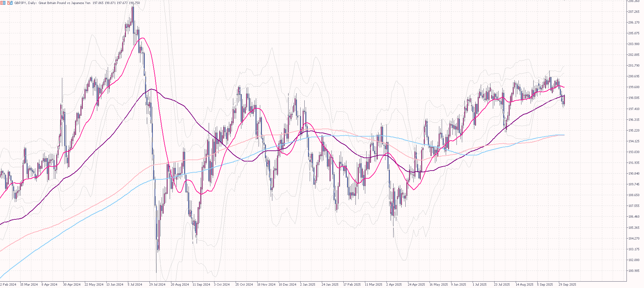
Task: Click the 180.985 level on price axis
Action: (x=634, y=271)
